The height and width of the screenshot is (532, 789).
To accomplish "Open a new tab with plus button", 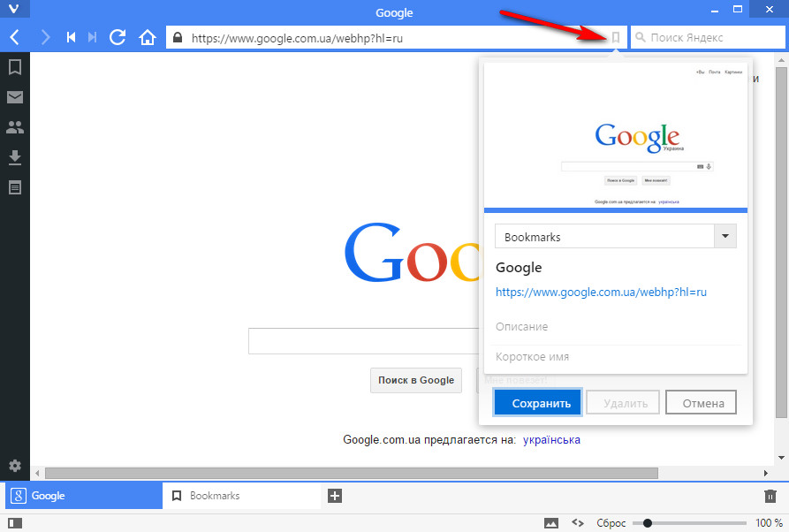I will click(335, 496).
